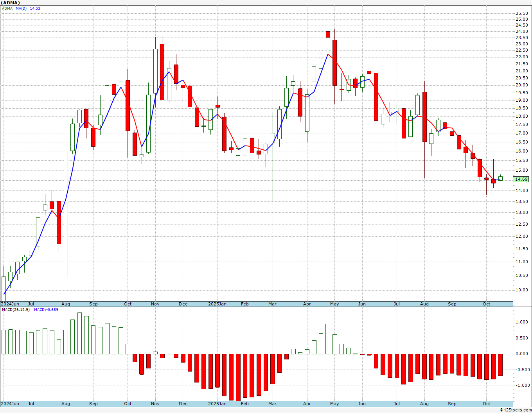Screen dimensions: 532x413
Task: Select Apr on the MACD panel time axis
Action: (307, 404)
